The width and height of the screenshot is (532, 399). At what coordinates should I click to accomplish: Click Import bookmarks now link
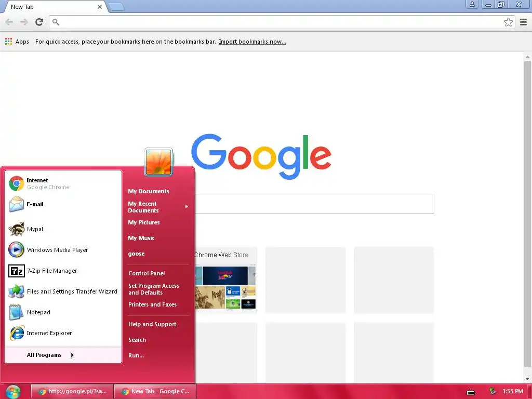tap(252, 42)
